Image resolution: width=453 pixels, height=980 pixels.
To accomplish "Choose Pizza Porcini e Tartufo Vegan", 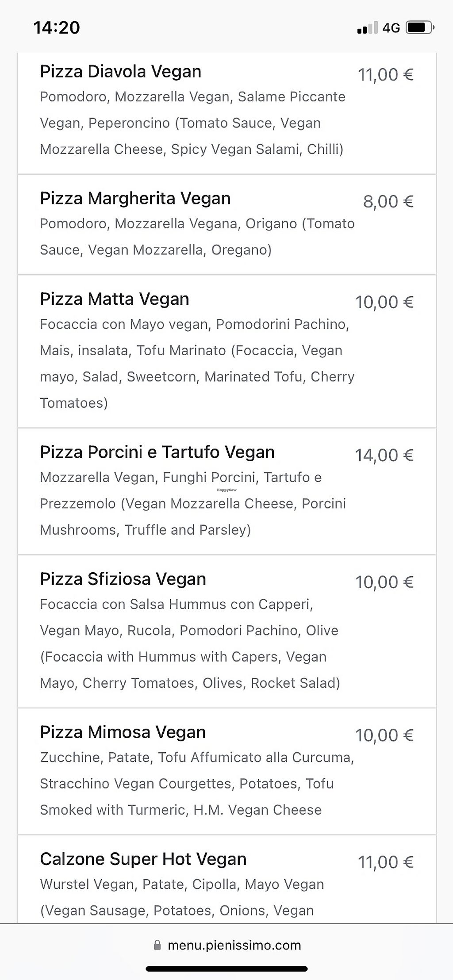I will (157, 452).
